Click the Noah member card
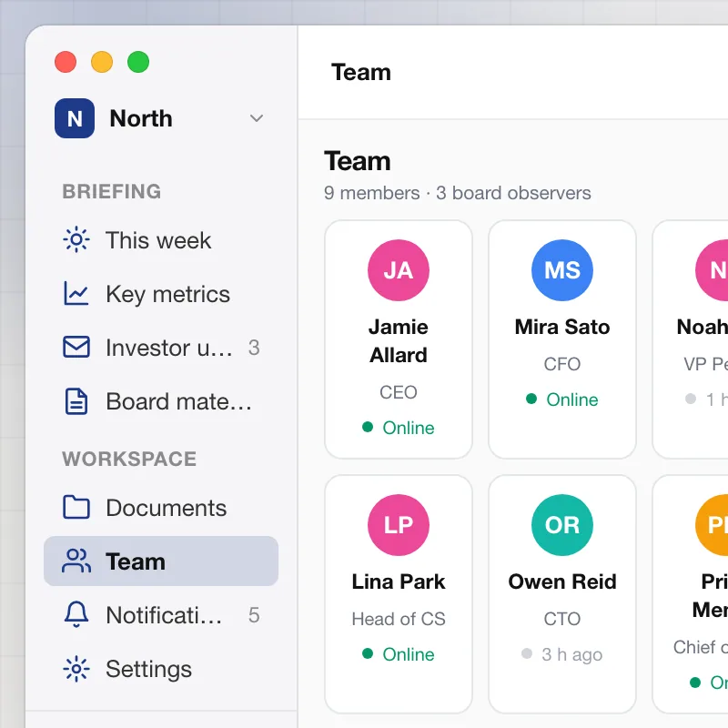The width and height of the screenshot is (728, 728). 691,339
